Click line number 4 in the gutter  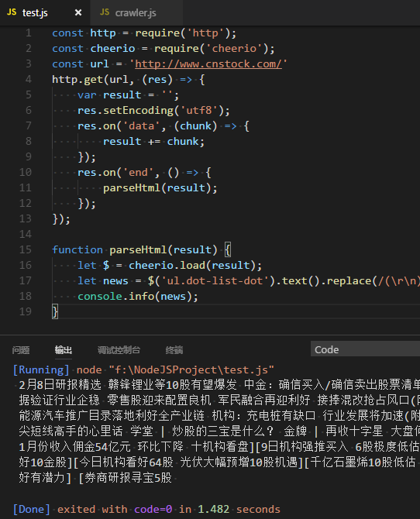pyautogui.click(x=29, y=80)
